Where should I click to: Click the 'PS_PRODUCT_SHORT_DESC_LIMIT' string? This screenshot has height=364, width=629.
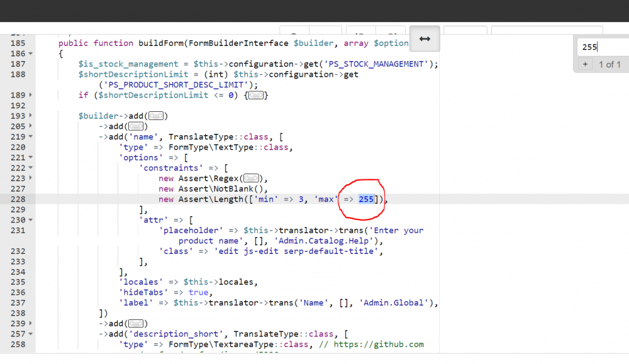click(175, 85)
